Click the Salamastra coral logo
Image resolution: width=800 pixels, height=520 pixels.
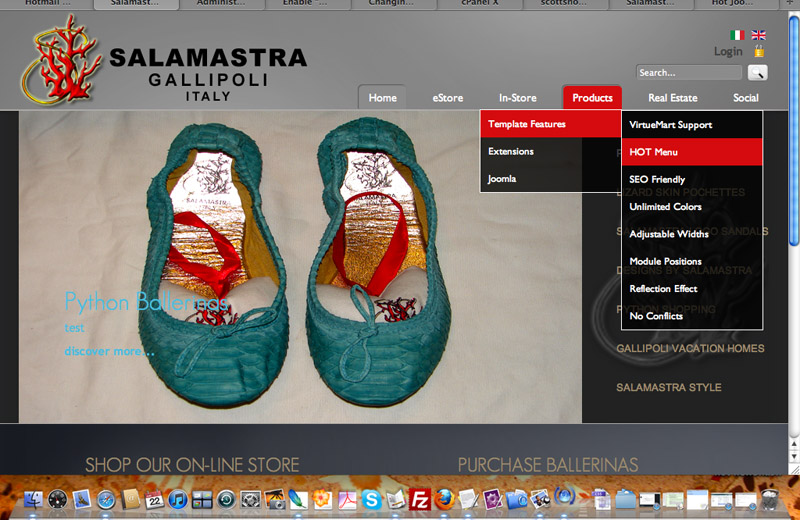pos(60,59)
